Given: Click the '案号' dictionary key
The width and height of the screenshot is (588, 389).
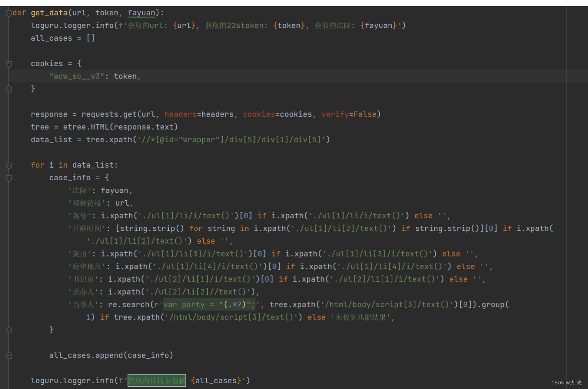Looking at the screenshot, I should click(79, 216).
